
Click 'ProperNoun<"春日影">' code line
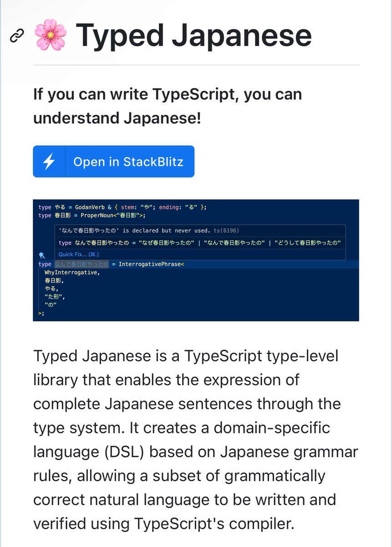92,215
